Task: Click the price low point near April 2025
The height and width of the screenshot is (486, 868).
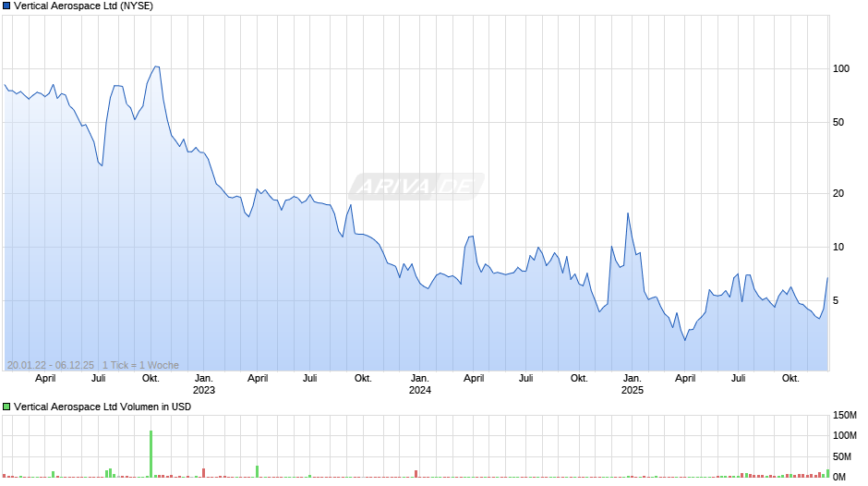Action: tap(685, 340)
